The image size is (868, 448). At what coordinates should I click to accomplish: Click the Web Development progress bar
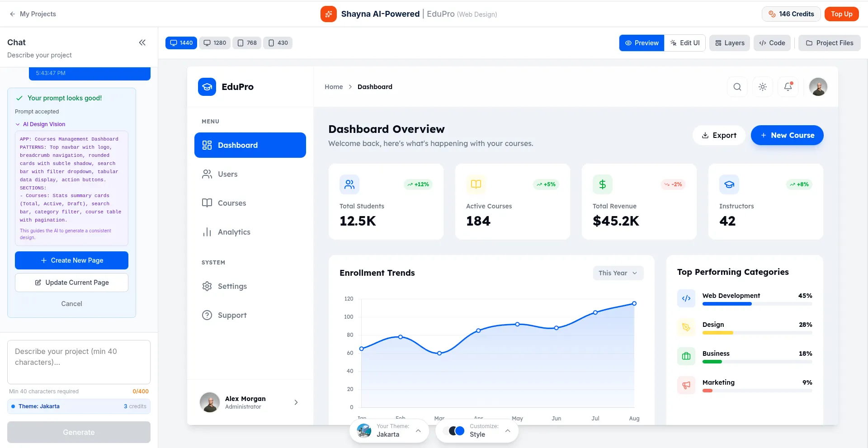757,304
